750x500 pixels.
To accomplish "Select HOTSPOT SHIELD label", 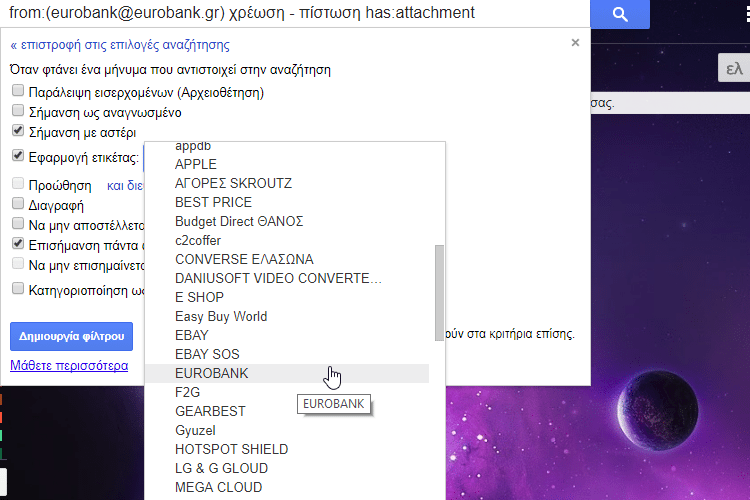I will (x=287, y=449).
